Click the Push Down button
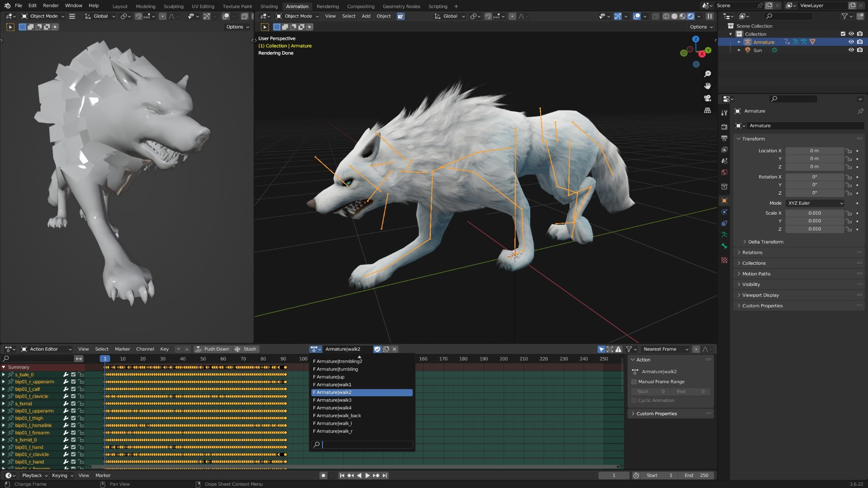Image resolution: width=868 pixels, height=488 pixels. tap(212, 349)
